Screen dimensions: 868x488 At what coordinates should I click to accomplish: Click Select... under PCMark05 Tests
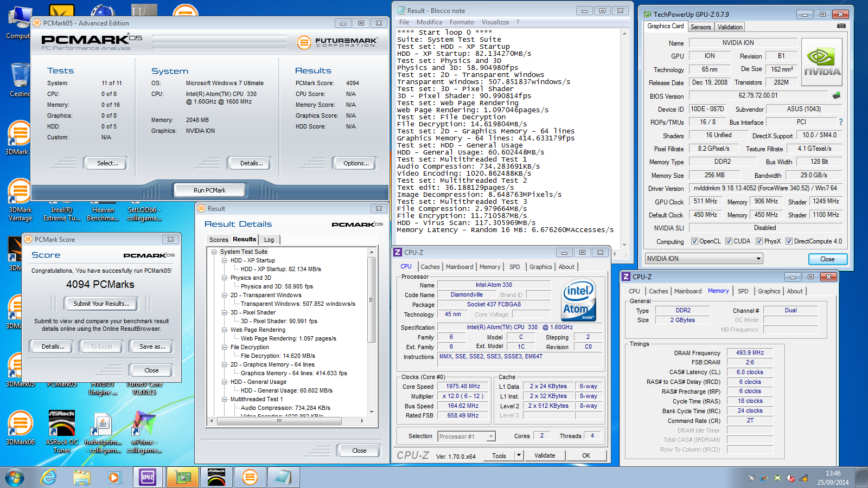click(107, 163)
